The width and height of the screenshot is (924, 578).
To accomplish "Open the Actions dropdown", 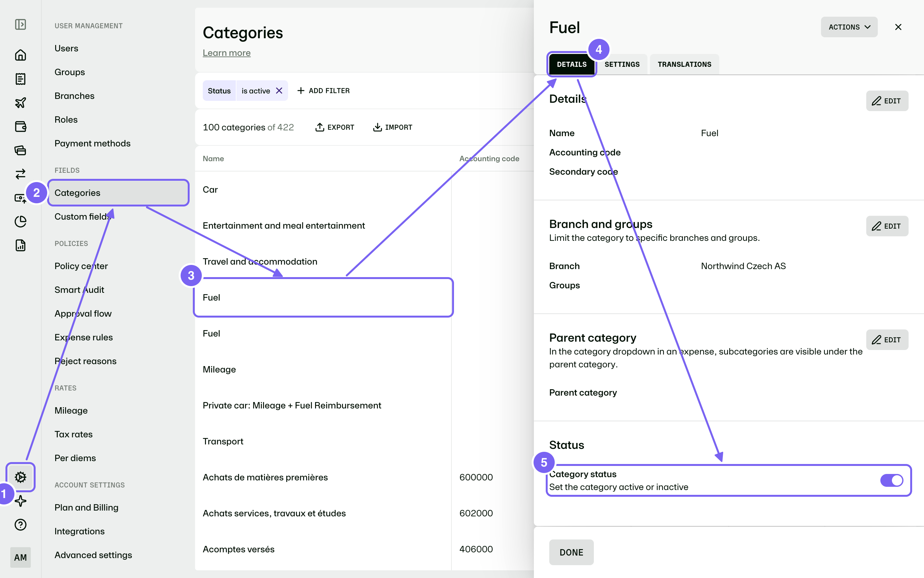I will [849, 27].
